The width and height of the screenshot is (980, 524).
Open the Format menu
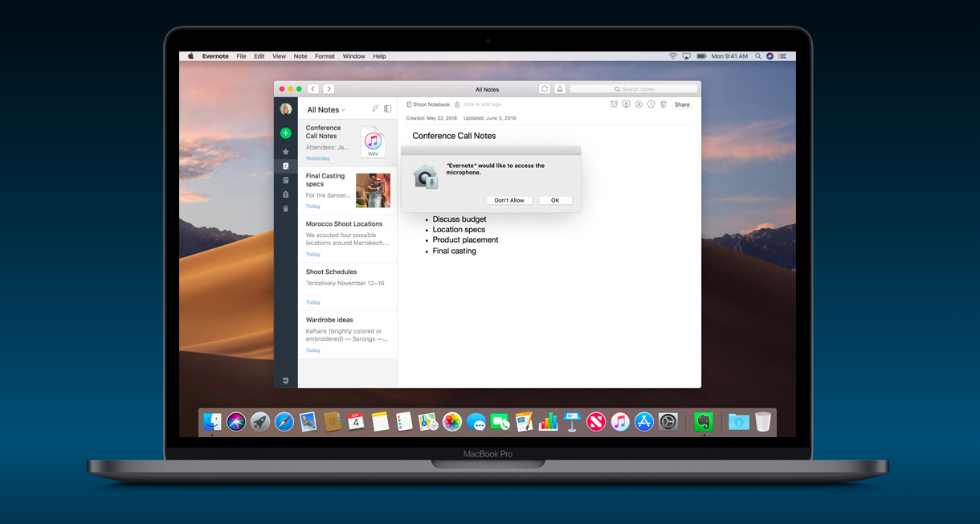click(325, 56)
